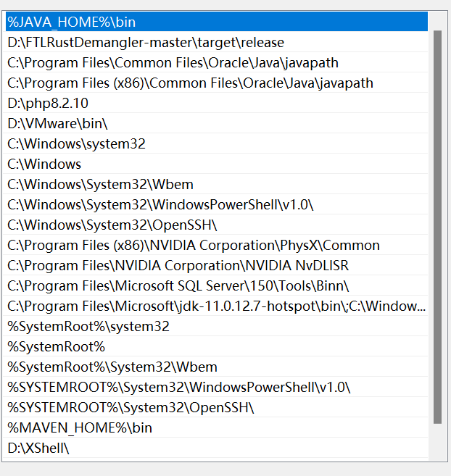Select the D:\FTLRustDemangler-master\target\release path

coord(146,43)
